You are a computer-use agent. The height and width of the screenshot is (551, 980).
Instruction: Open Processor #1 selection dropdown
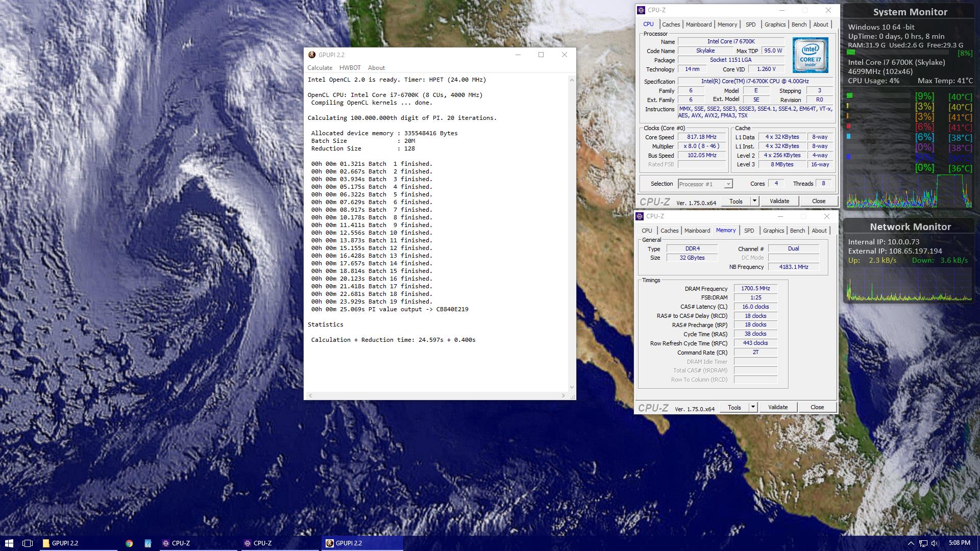(x=705, y=184)
